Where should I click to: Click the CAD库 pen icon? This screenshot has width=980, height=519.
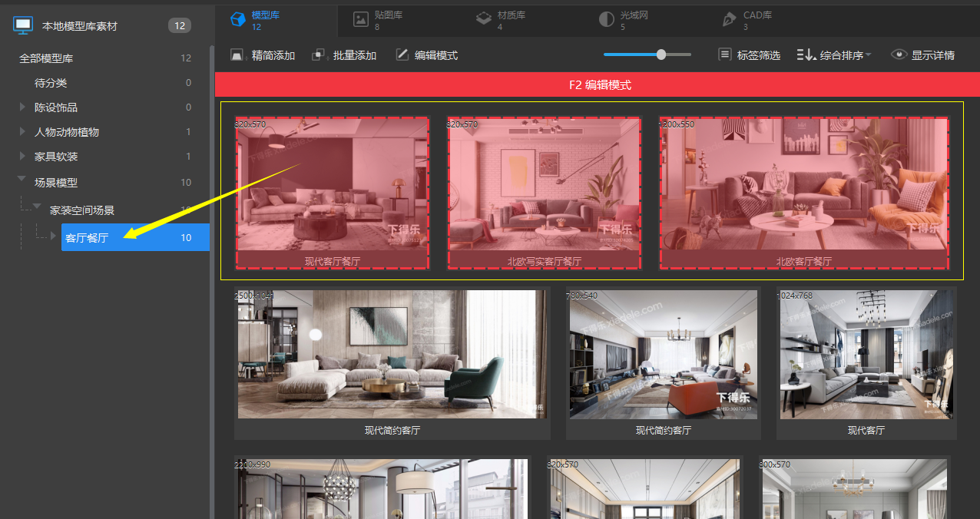tap(729, 20)
